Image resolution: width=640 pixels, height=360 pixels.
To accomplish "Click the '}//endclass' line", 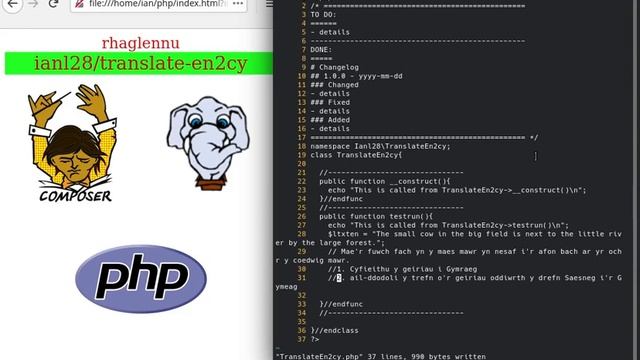I will pos(334,331).
